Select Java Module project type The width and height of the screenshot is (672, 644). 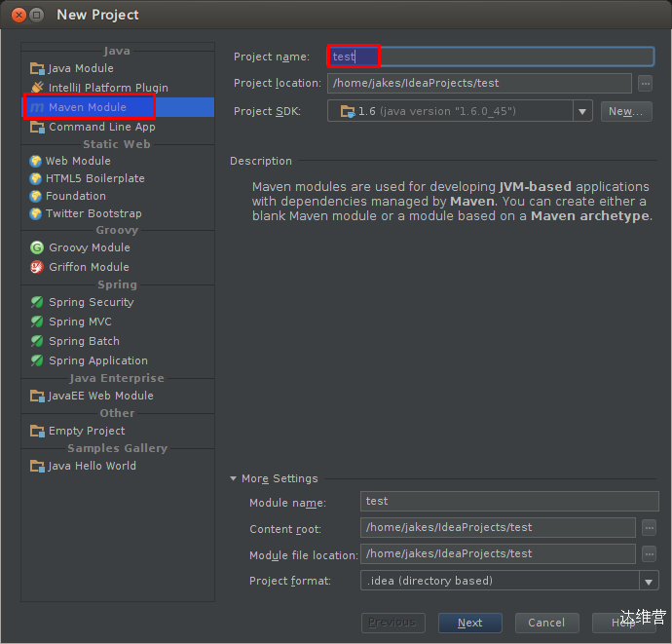[118, 68]
